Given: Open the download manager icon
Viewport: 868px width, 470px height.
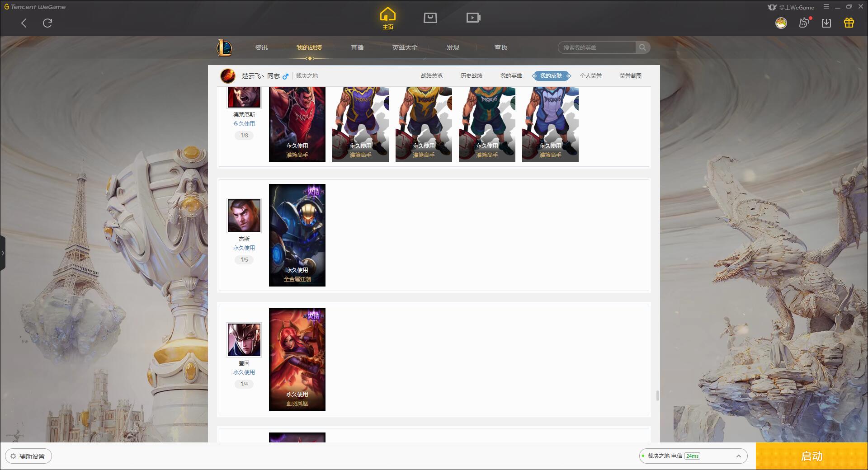Looking at the screenshot, I should 826,23.
